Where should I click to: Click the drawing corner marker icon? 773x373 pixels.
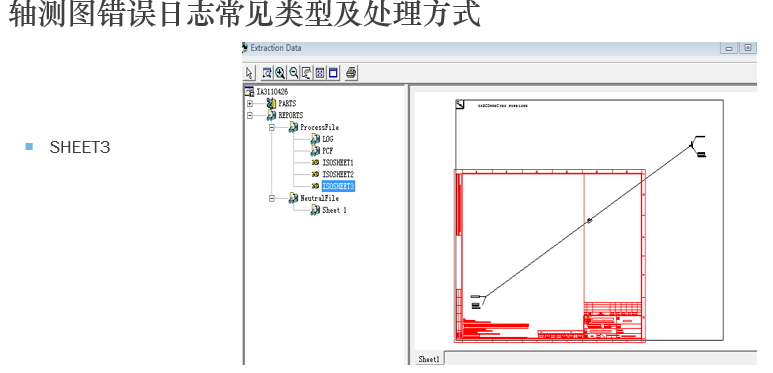pos(460,104)
